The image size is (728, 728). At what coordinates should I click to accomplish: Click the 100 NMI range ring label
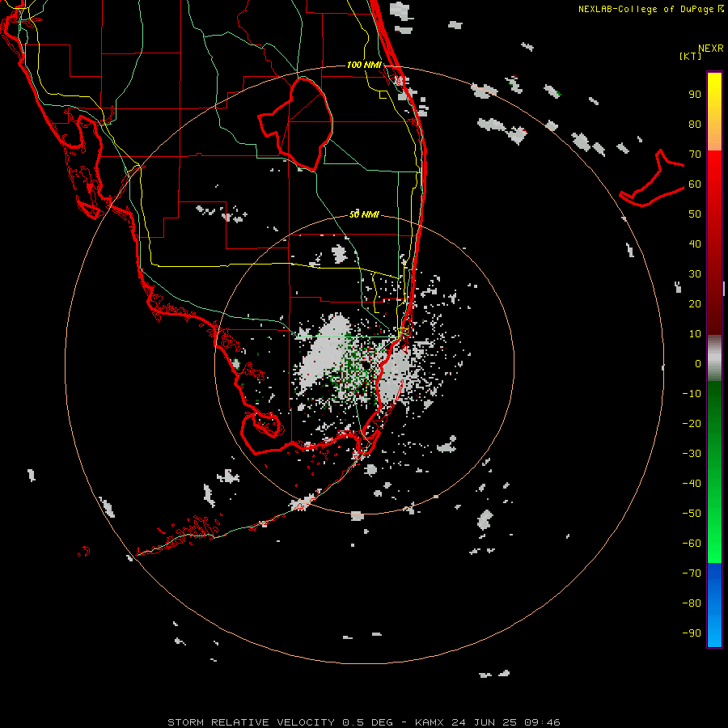[364, 65]
